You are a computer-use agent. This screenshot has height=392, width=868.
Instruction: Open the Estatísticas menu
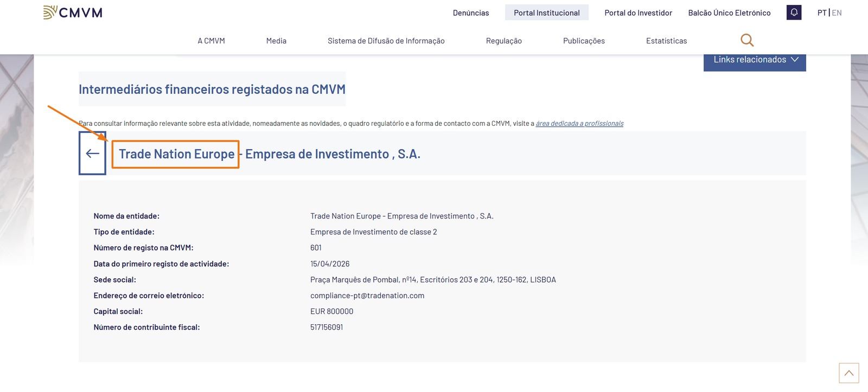(666, 41)
